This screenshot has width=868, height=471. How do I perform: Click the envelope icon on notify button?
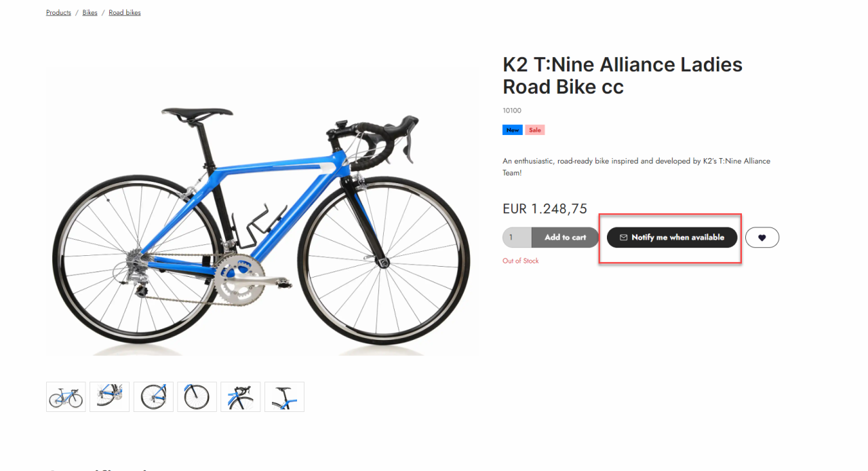click(623, 238)
